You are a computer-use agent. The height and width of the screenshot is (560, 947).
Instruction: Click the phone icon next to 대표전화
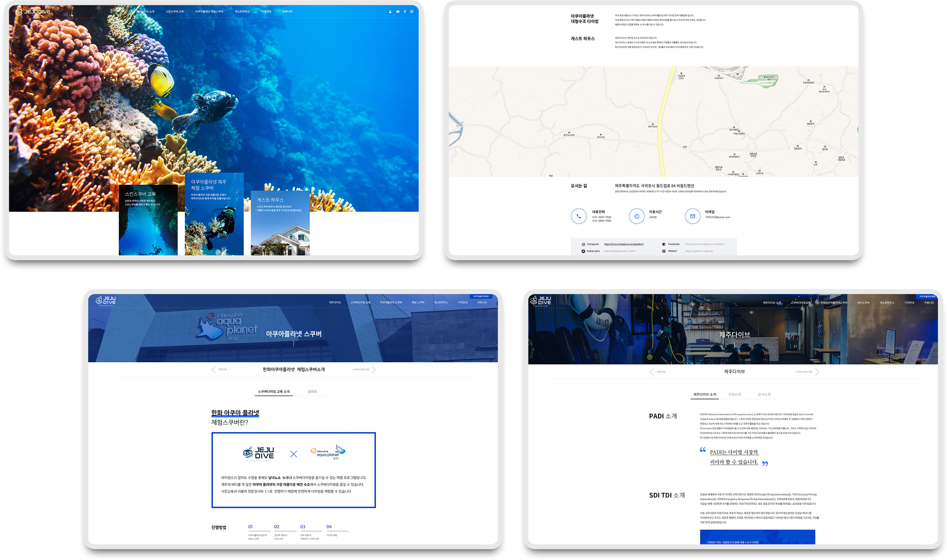pos(579,216)
